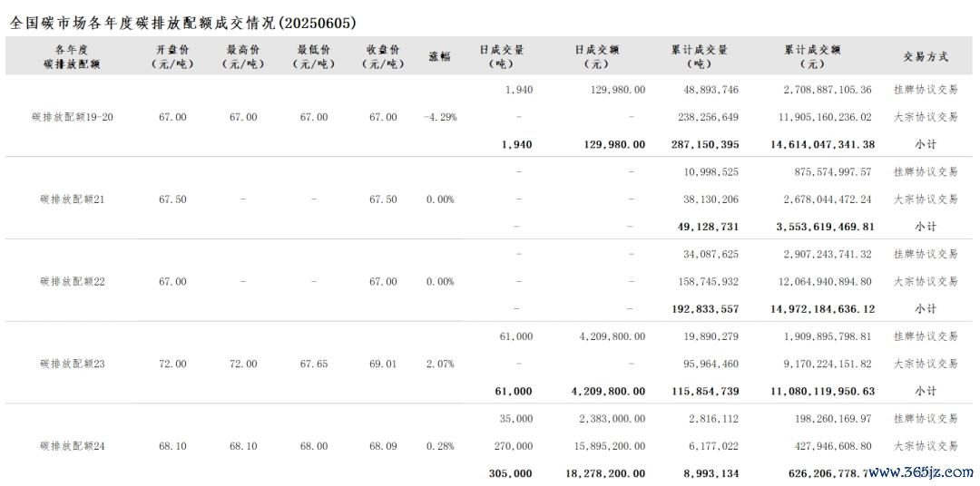Select the 最低价 column header

click(x=313, y=56)
